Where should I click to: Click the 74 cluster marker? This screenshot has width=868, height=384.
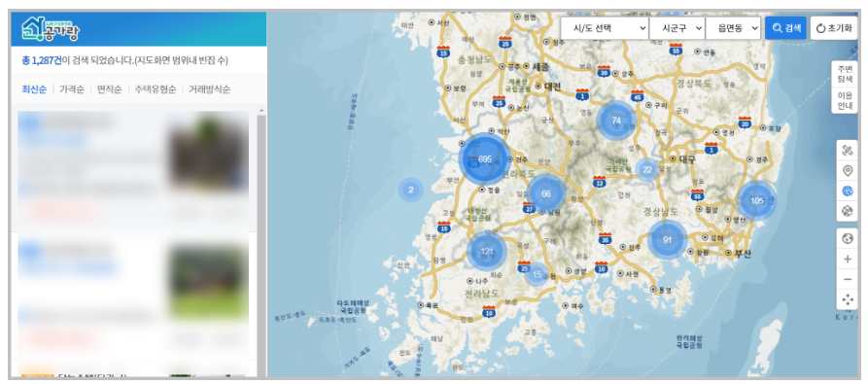[616, 121]
